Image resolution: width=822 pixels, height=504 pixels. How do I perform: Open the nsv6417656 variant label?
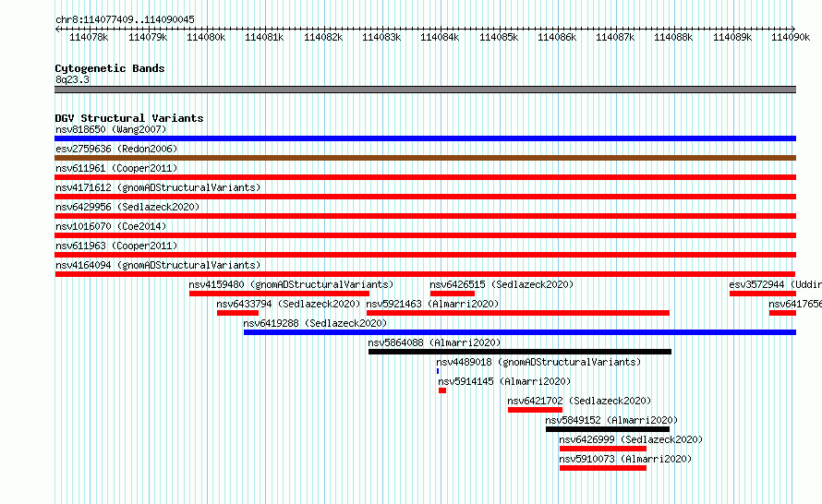click(795, 304)
